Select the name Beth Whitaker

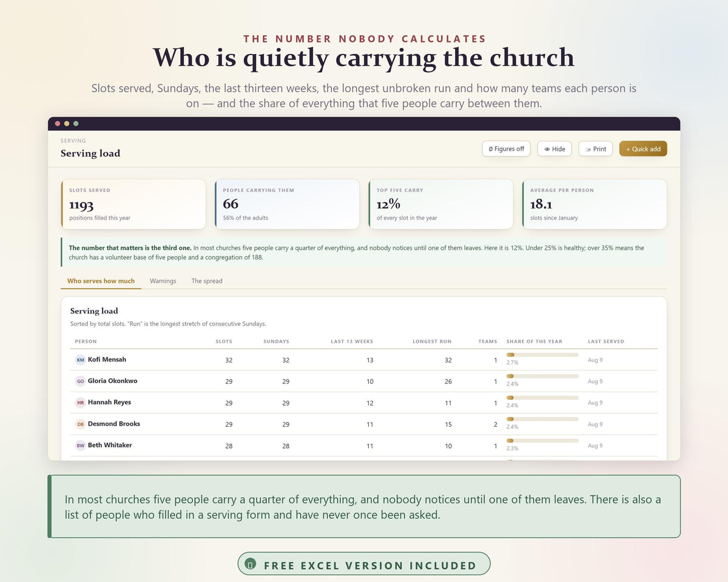[110, 445]
